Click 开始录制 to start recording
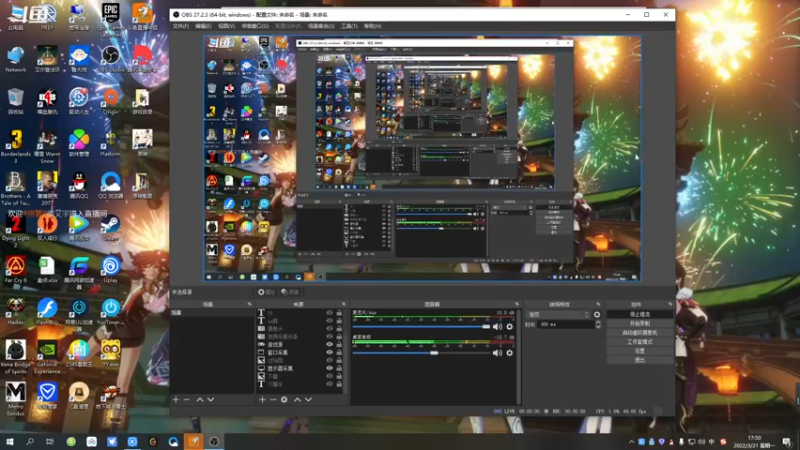This screenshot has width=800, height=450. pyautogui.click(x=640, y=323)
